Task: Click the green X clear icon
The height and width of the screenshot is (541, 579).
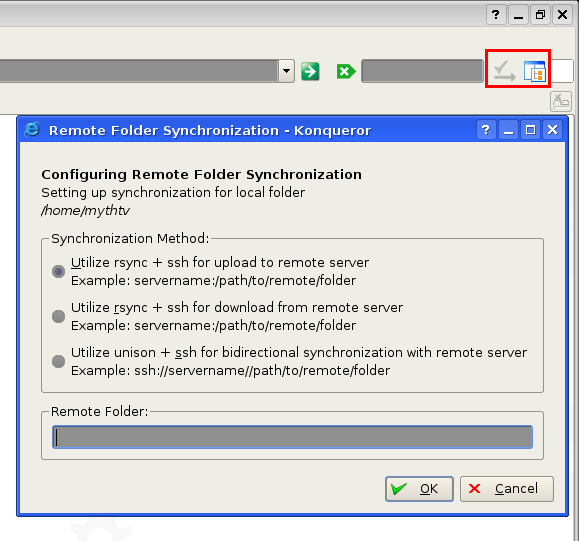Action: (x=346, y=71)
